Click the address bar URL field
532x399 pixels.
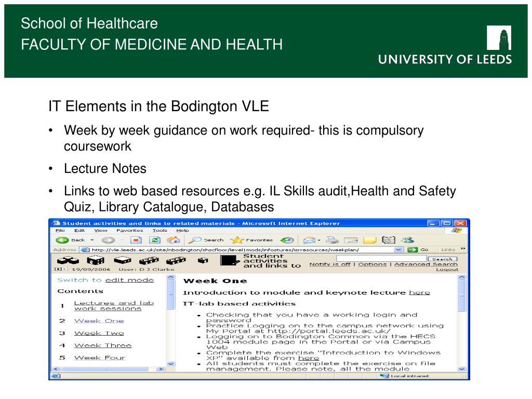pos(242,250)
